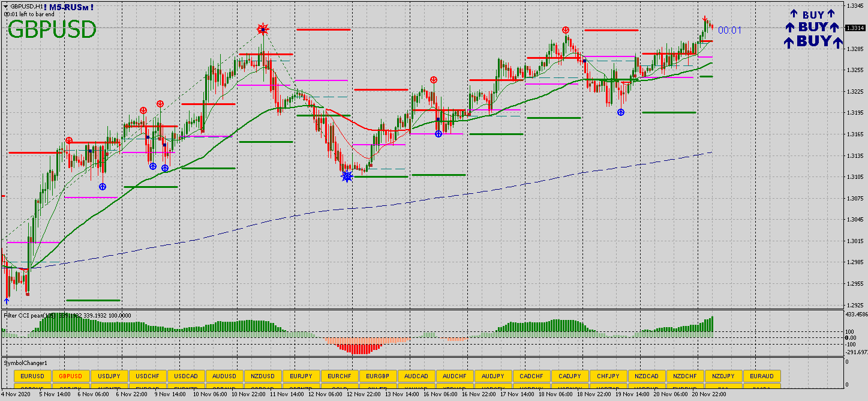
Task: Switch chart to EURUSD symbol
Action: (32, 376)
